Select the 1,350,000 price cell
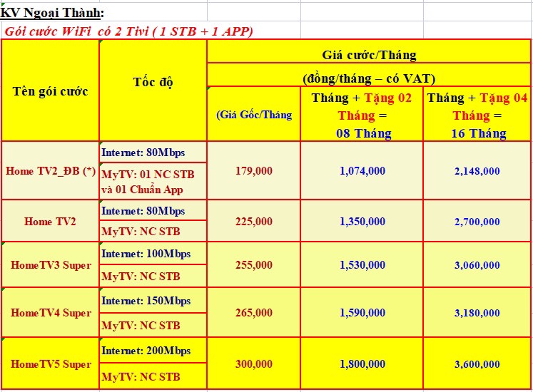533x392 pixels. click(x=362, y=221)
